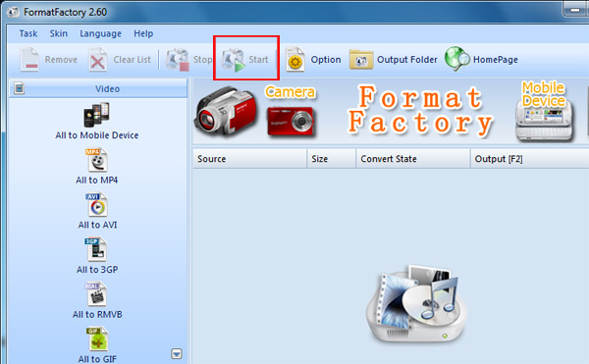Select the All to AVI icon
Image resolution: width=589 pixels, height=364 pixels.
pyautogui.click(x=97, y=205)
